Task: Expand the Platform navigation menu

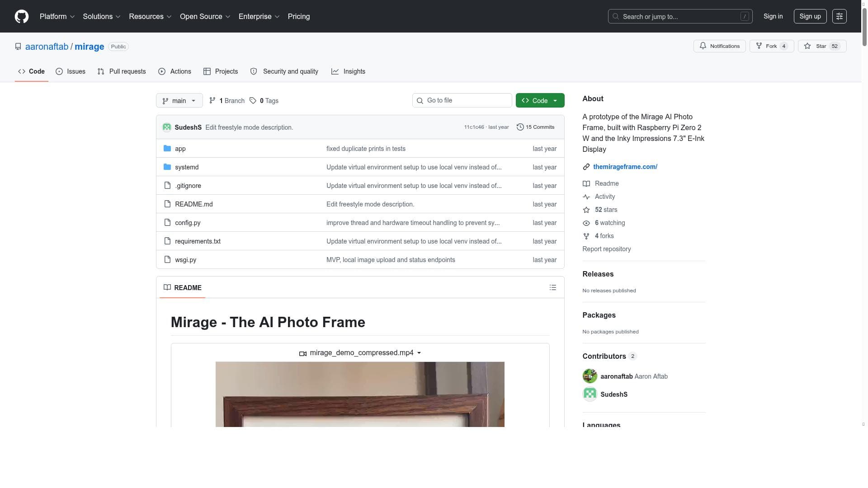Action: tap(57, 16)
